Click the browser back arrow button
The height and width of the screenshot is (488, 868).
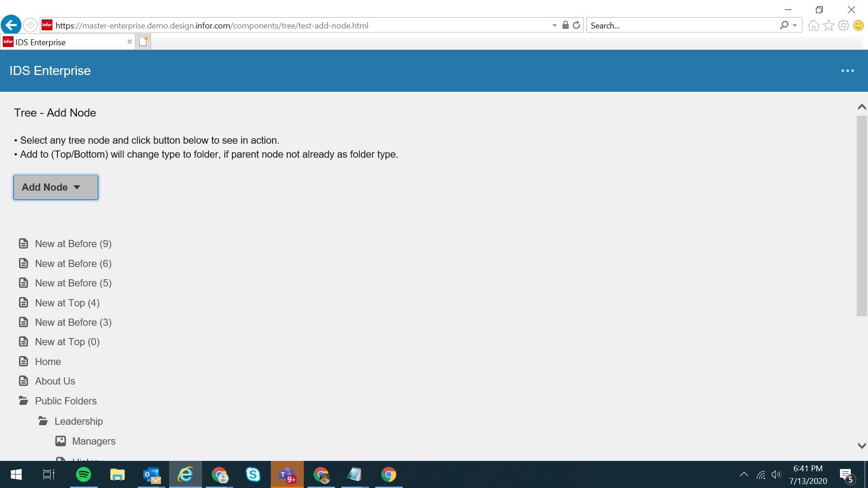coord(11,25)
